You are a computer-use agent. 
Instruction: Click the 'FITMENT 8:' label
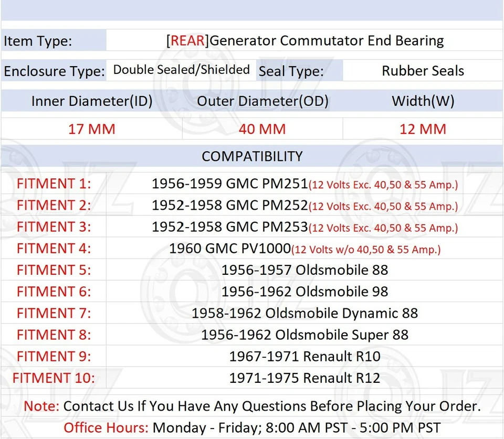(x=54, y=335)
